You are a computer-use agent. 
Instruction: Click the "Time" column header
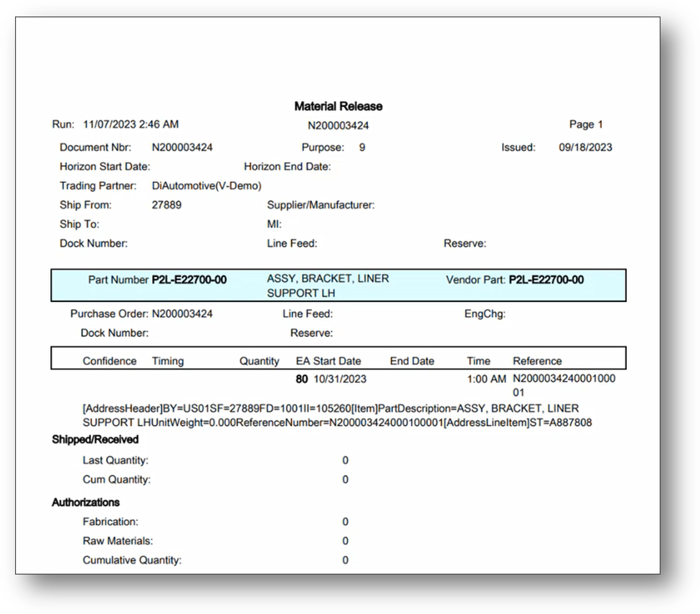(478, 361)
